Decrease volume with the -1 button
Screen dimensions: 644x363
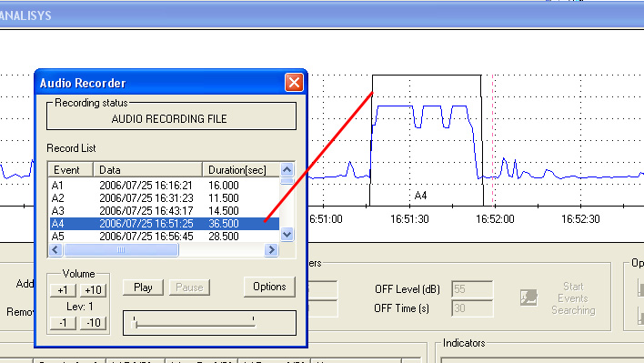pyautogui.click(x=63, y=323)
